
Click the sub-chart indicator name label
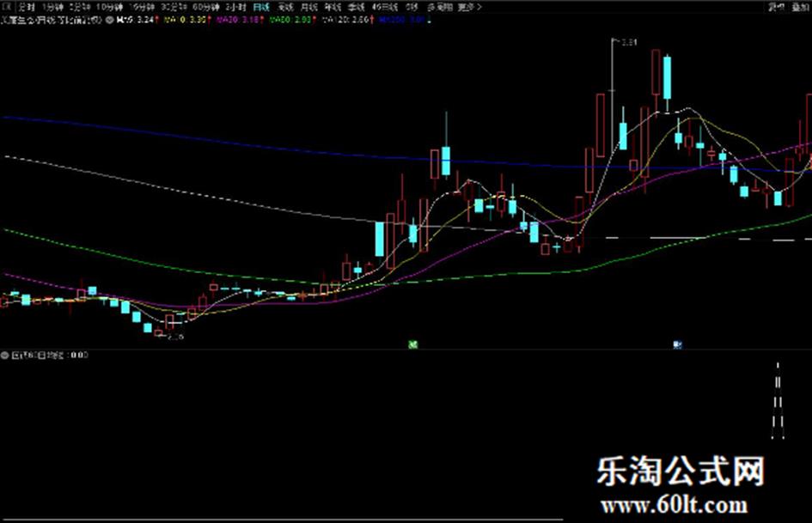click(37, 356)
